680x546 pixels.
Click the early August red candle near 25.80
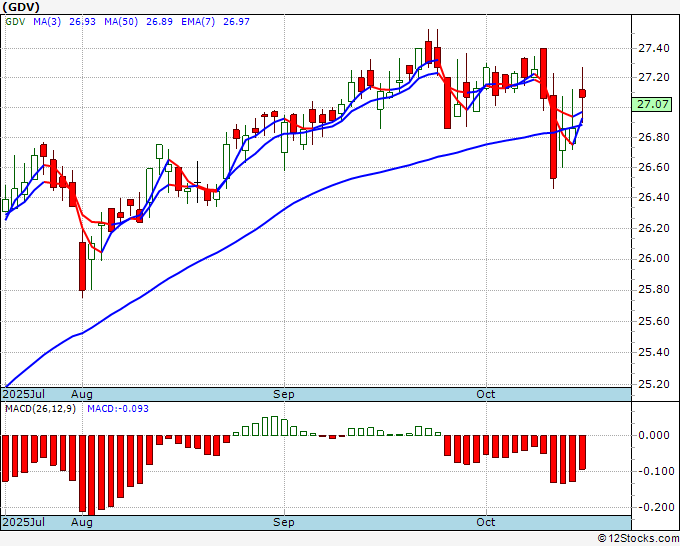[82, 266]
